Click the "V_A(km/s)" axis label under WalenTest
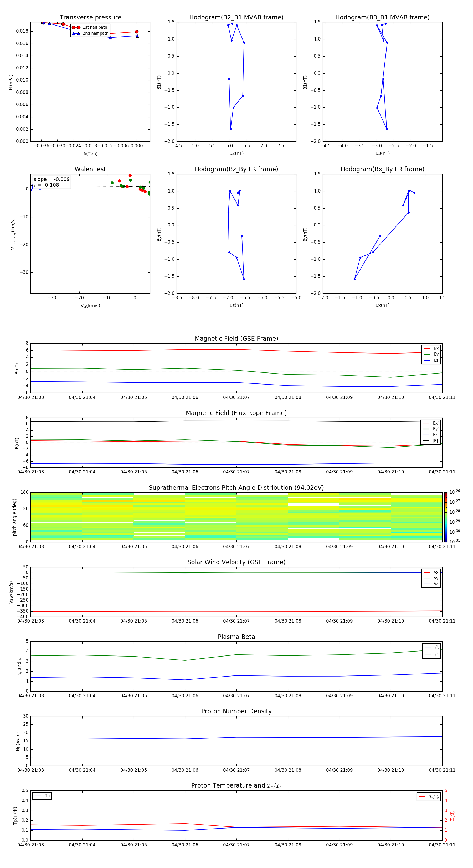Viewport: 473px width, 868px height. (90, 306)
